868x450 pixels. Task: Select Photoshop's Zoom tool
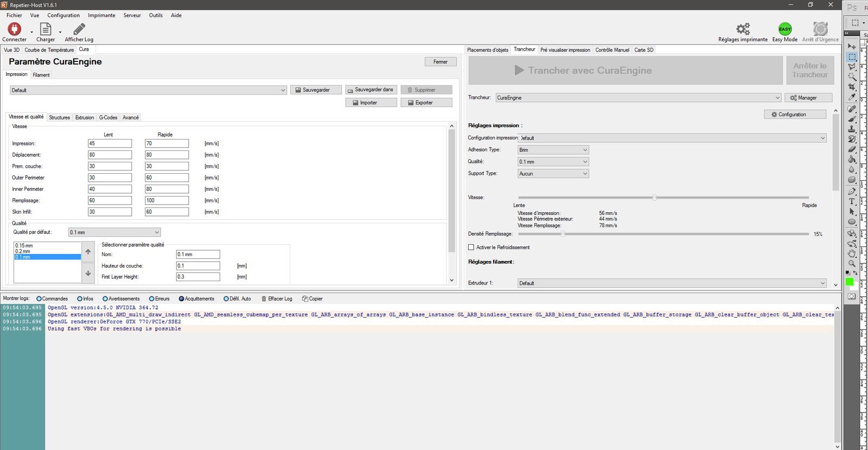click(x=852, y=263)
